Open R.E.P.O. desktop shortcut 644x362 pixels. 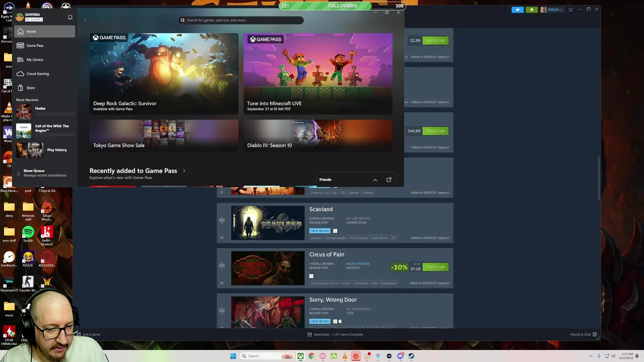tap(28, 259)
